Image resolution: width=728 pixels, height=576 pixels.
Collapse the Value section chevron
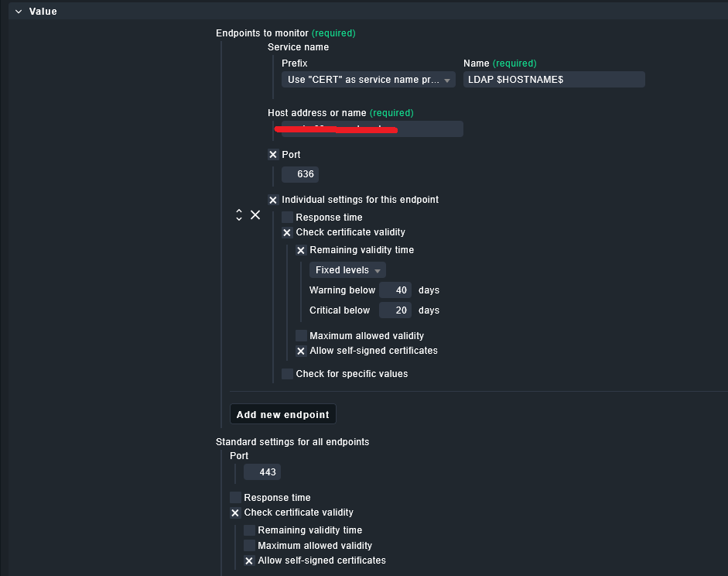(x=19, y=12)
